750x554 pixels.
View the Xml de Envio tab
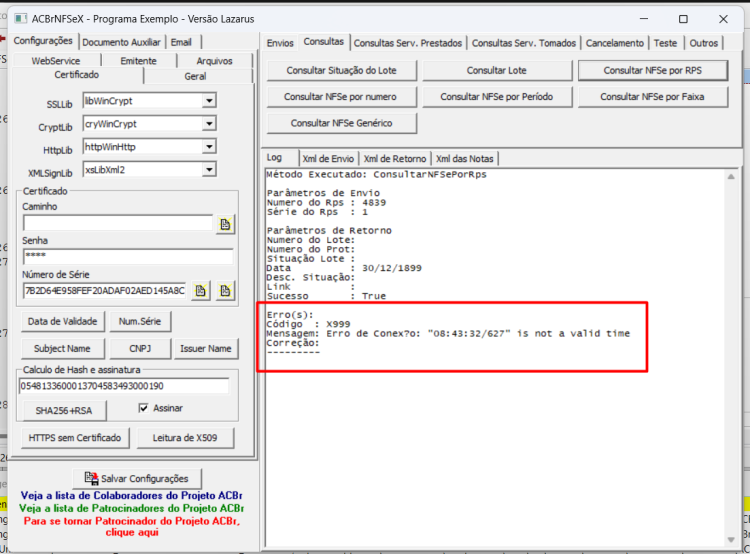(328, 158)
